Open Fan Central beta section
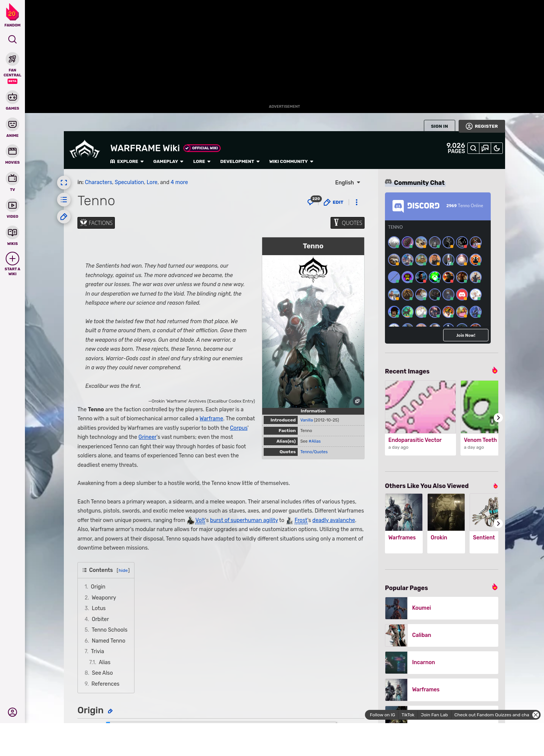This screenshot has width=544, height=756. coord(12,68)
